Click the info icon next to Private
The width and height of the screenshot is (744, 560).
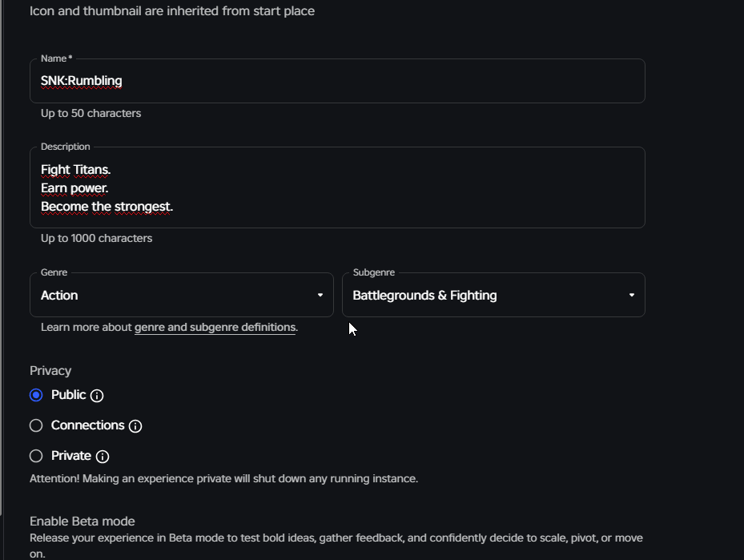click(103, 457)
